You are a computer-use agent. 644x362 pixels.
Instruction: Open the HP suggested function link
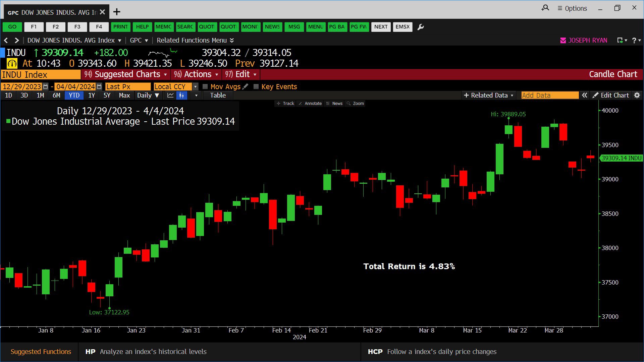point(146,352)
